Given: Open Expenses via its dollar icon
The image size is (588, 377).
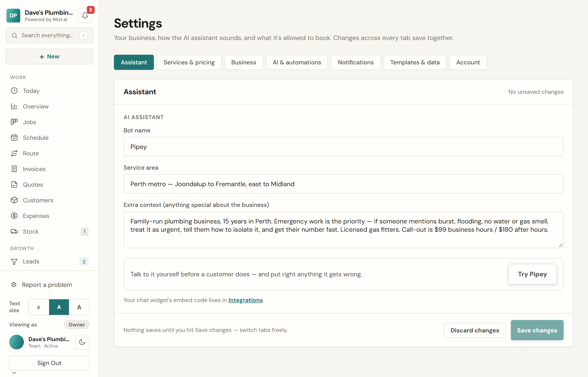Looking at the screenshot, I should pos(14,216).
